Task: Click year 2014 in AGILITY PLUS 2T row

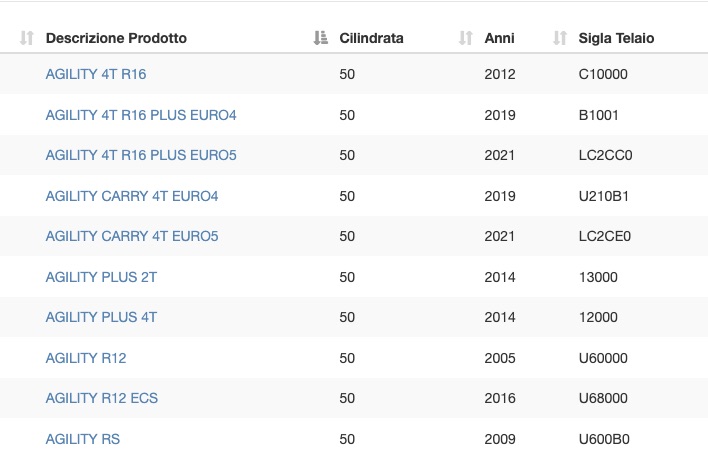Action: point(500,277)
